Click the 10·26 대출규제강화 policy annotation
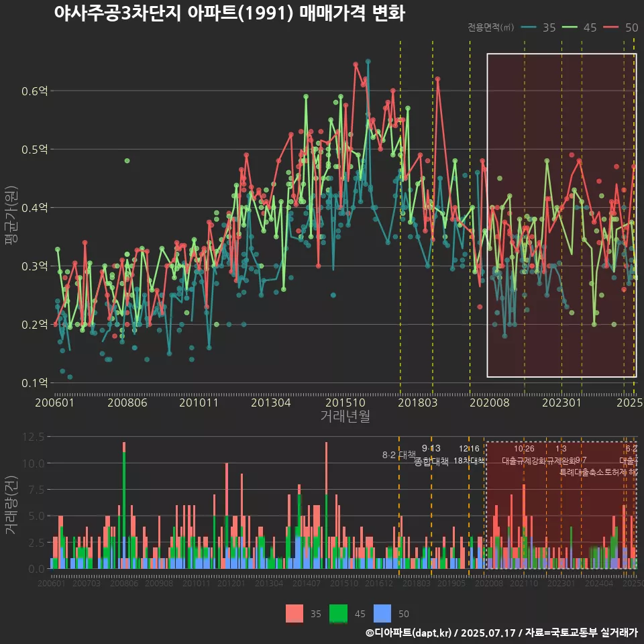 (x=524, y=455)
